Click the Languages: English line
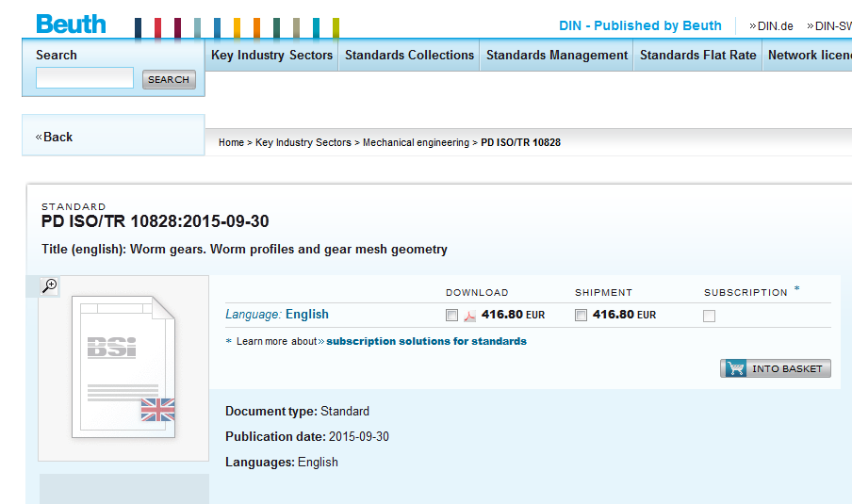This screenshot has width=852, height=504. 282,463
